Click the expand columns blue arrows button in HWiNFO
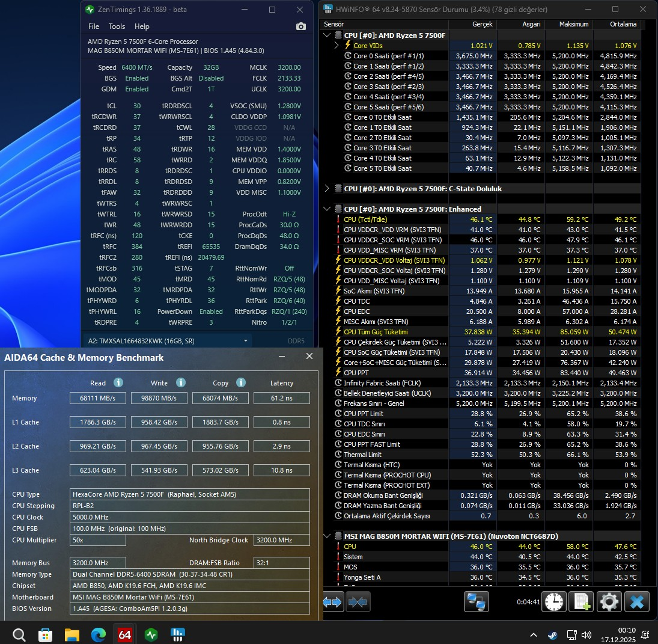 click(x=333, y=602)
